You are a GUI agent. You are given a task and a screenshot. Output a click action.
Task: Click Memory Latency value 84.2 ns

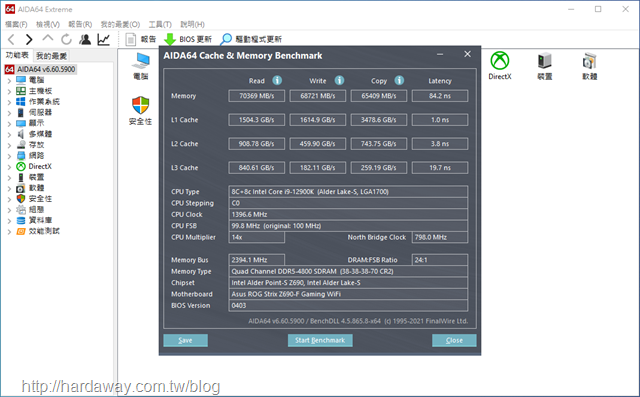440,96
